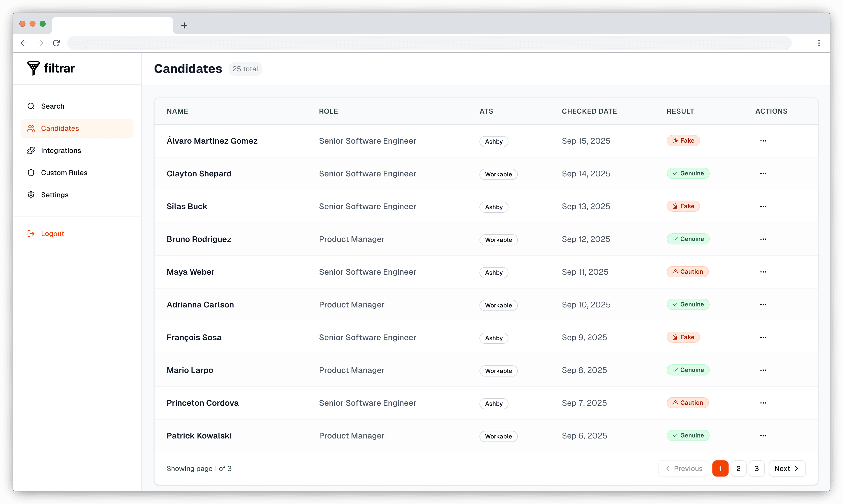
Task: Click Genuine badge for Patrick Kowalski
Action: (x=688, y=436)
